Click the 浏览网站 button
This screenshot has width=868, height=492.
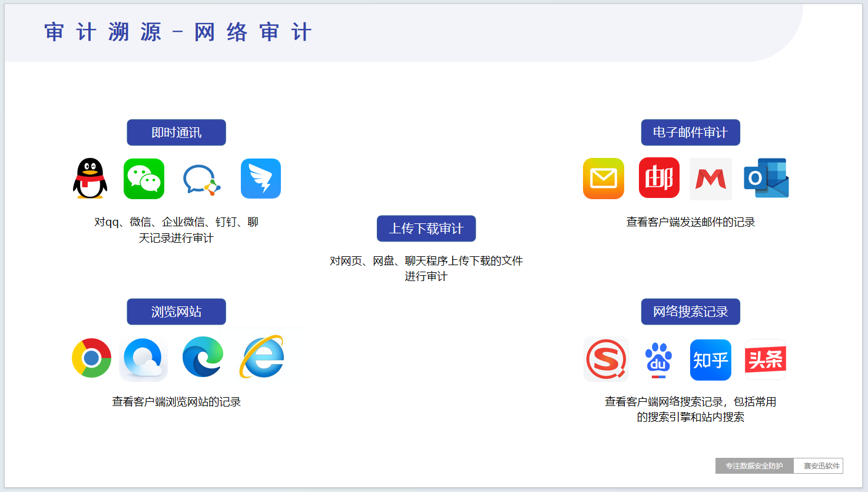176,312
